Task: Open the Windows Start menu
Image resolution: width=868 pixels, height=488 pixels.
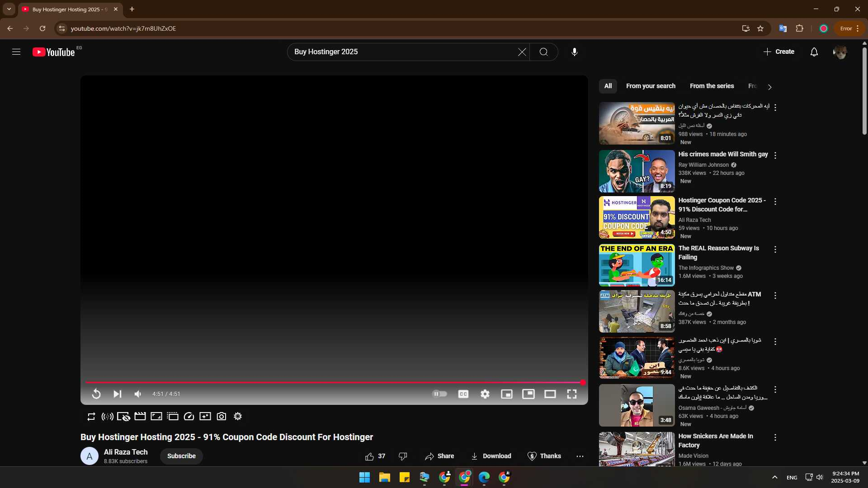Action: click(364, 477)
